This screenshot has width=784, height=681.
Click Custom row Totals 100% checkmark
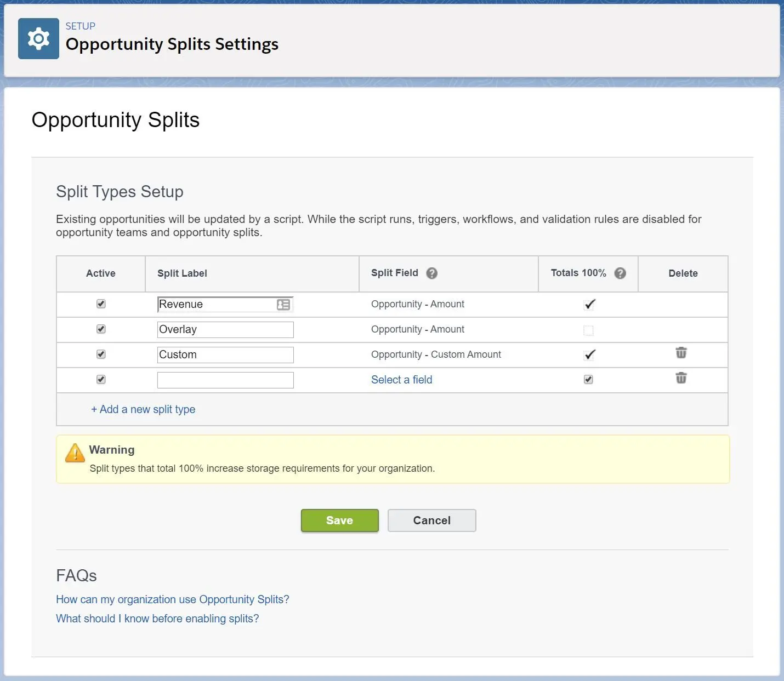[x=589, y=354]
